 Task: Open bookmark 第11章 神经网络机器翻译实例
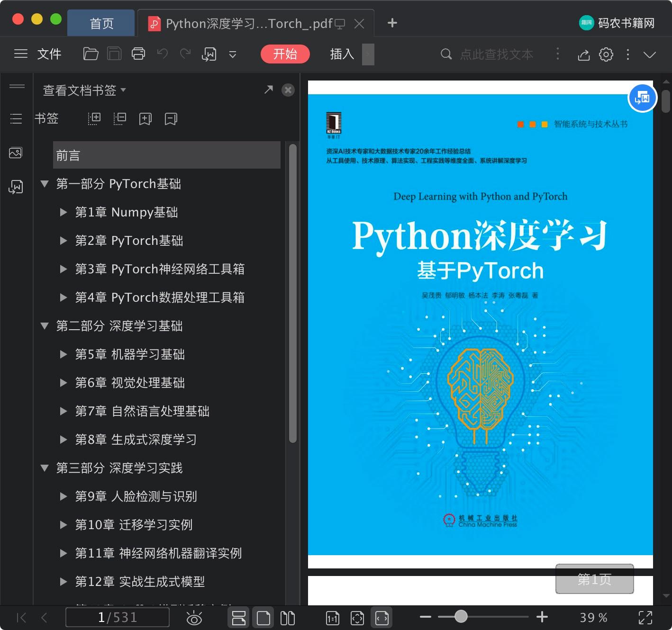(158, 553)
